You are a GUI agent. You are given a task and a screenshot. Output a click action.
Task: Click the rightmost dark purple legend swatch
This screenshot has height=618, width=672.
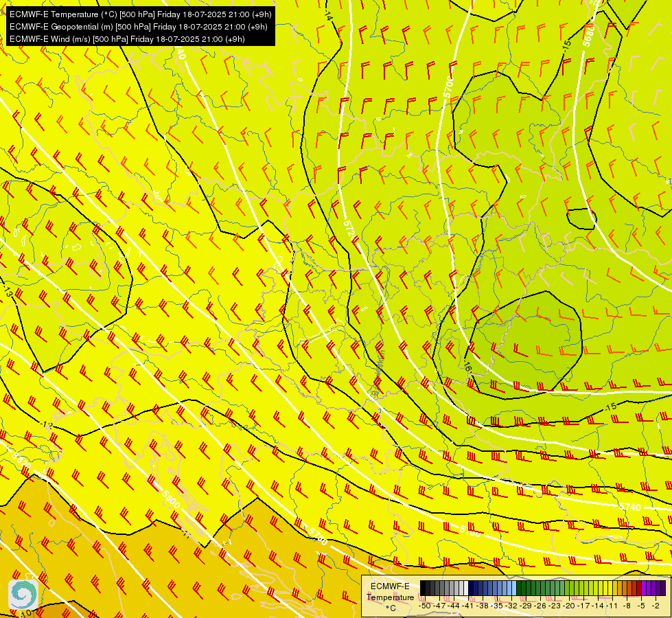coord(663,588)
